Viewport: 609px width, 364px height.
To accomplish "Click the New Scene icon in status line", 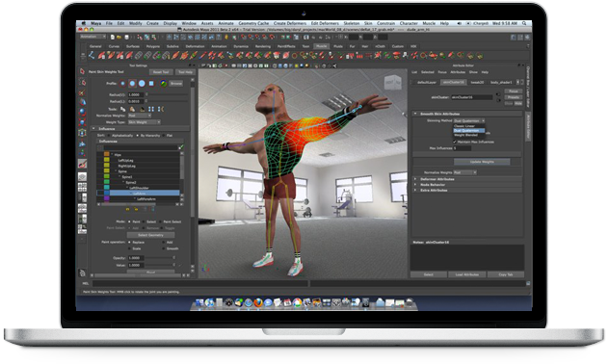I will 113,38.
